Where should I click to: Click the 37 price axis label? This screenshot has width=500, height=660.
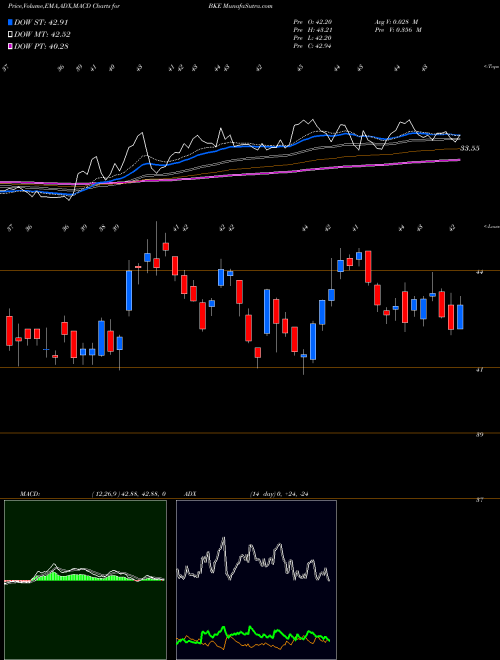click(479, 500)
